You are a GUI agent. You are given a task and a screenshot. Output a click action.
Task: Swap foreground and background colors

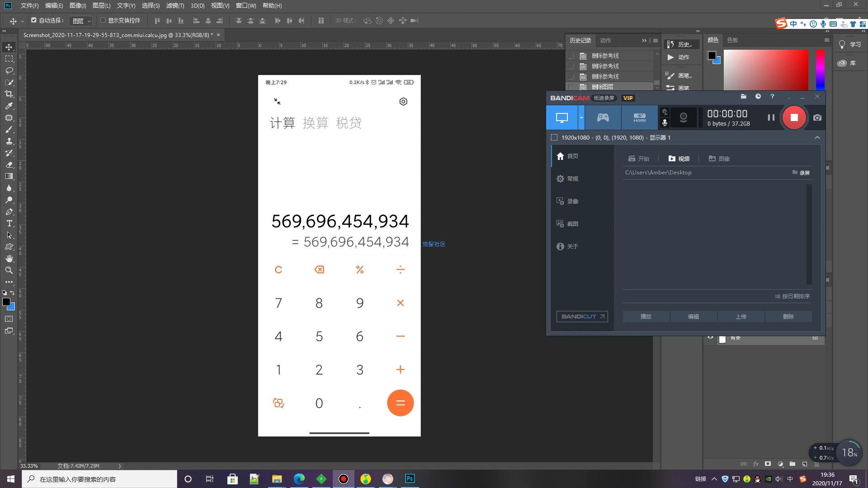pyautogui.click(x=12, y=293)
